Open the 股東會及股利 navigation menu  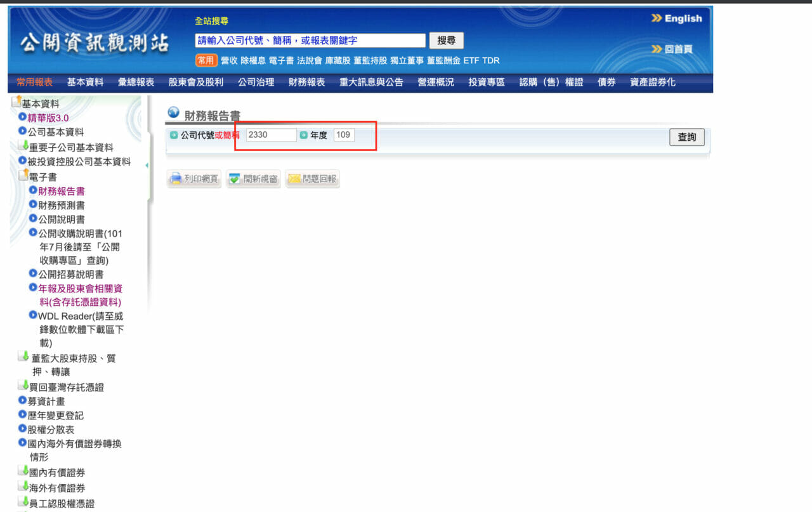(x=195, y=82)
